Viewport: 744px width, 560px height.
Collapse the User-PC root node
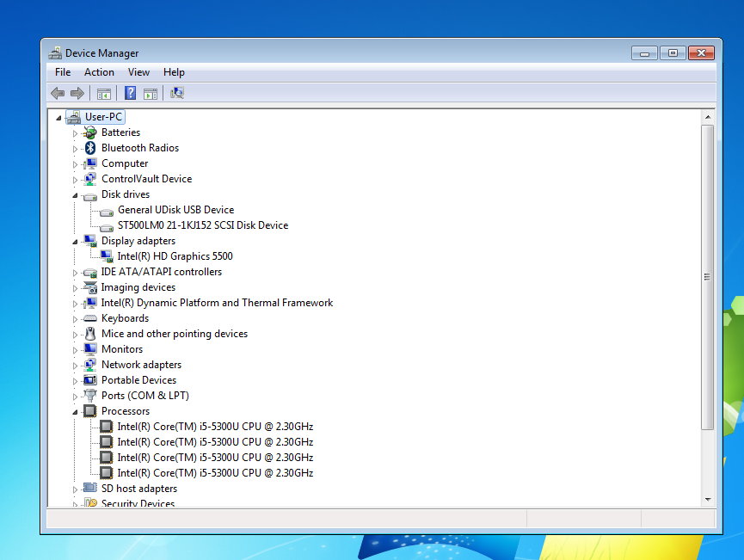58,118
